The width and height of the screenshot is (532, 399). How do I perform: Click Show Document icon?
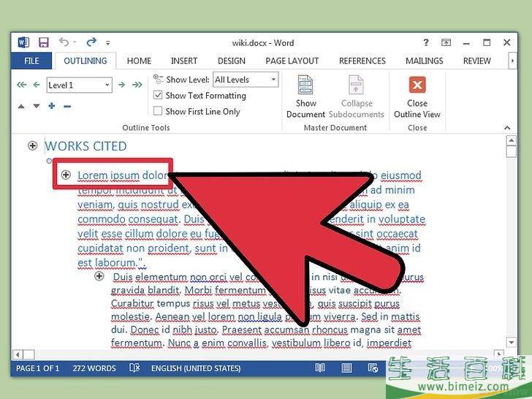305,85
